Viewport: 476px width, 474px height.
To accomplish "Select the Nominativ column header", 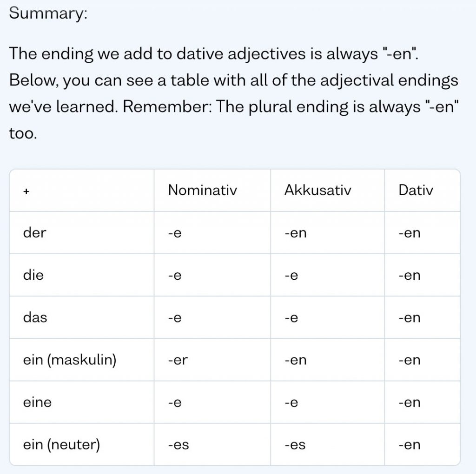I will (x=202, y=190).
